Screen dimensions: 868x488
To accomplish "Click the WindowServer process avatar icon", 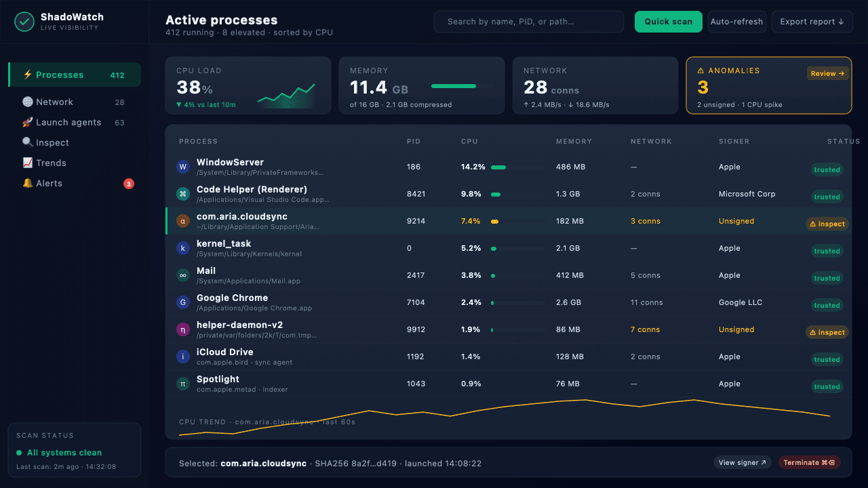I will tap(182, 167).
